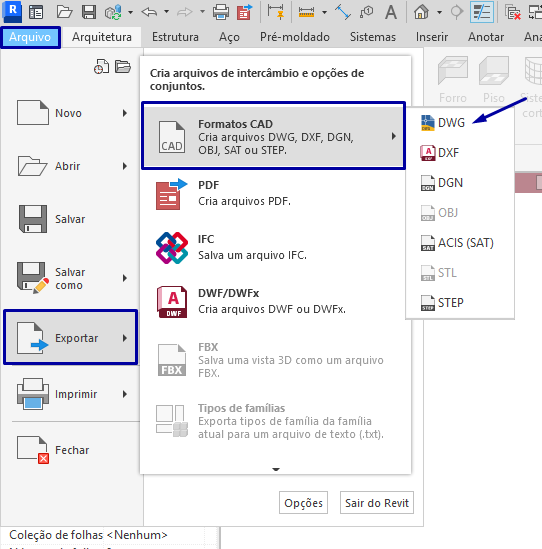Click the recent documents icon
542x549 pixels.
coord(101,66)
